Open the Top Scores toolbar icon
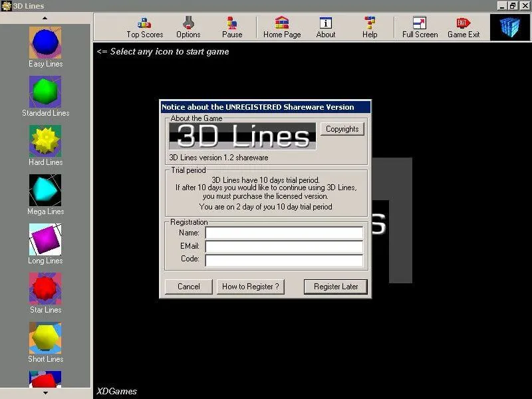Screen dimensions: 532x399 144,27
